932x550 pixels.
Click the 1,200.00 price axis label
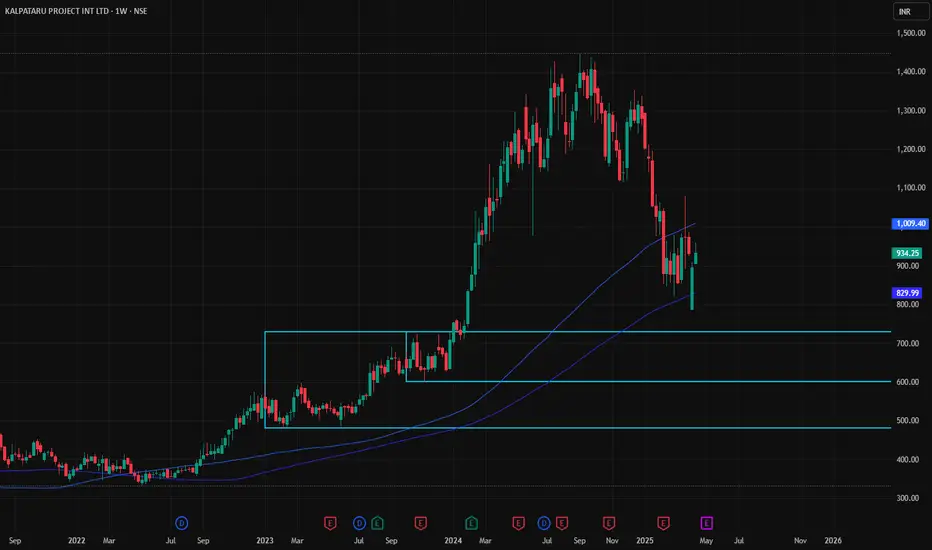pos(911,149)
